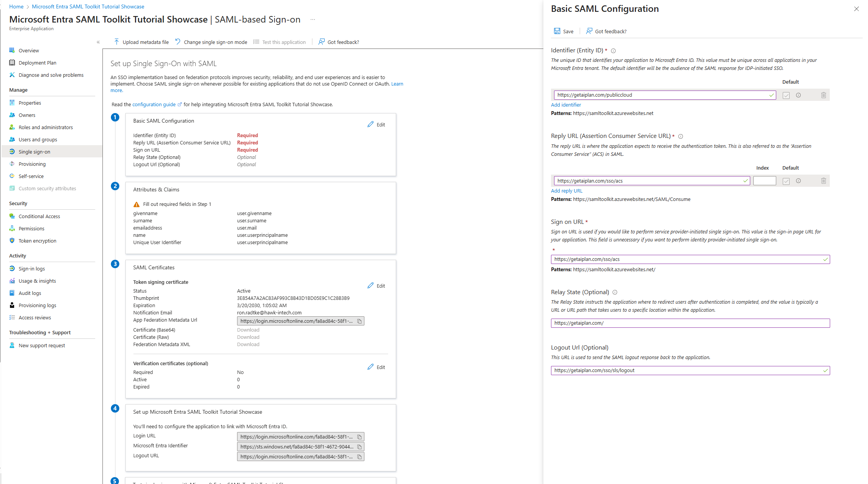Click the Add identifier link
Viewport: 868px width, 484px height.
[566, 105]
